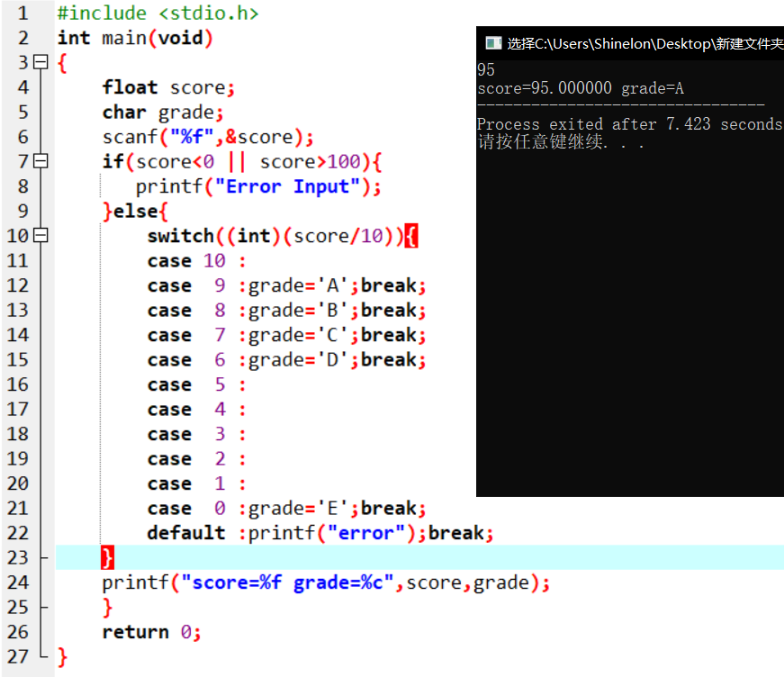
Task: Click the 'return 0;' statement
Action: [151, 632]
